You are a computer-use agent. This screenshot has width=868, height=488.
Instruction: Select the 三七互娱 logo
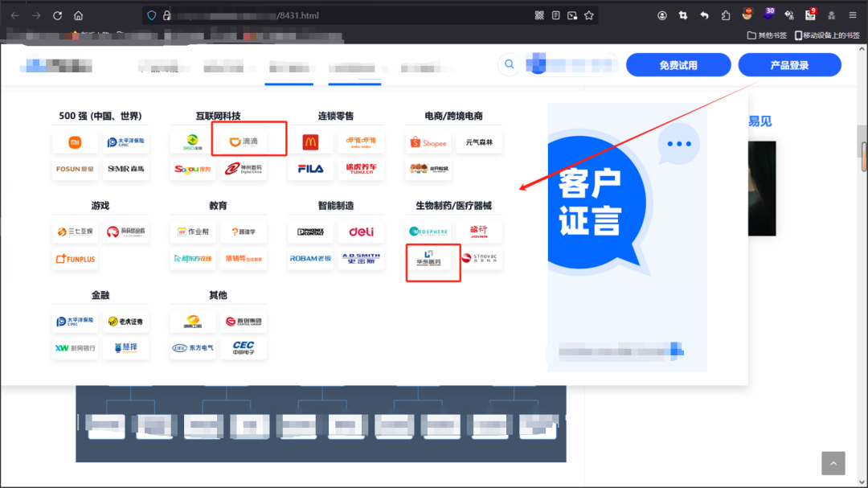tap(76, 232)
